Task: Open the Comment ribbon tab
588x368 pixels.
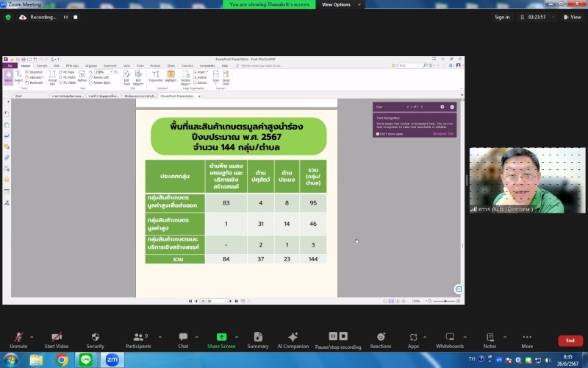Action: 110,66
